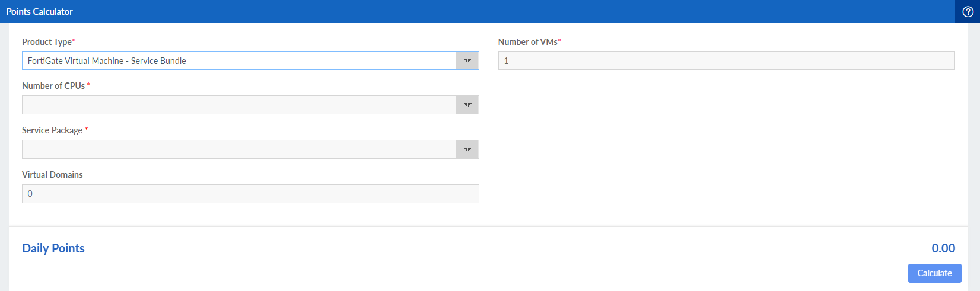Click the Number of VMs label
Viewport: 980px width, 291px height.
pos(527,42)
